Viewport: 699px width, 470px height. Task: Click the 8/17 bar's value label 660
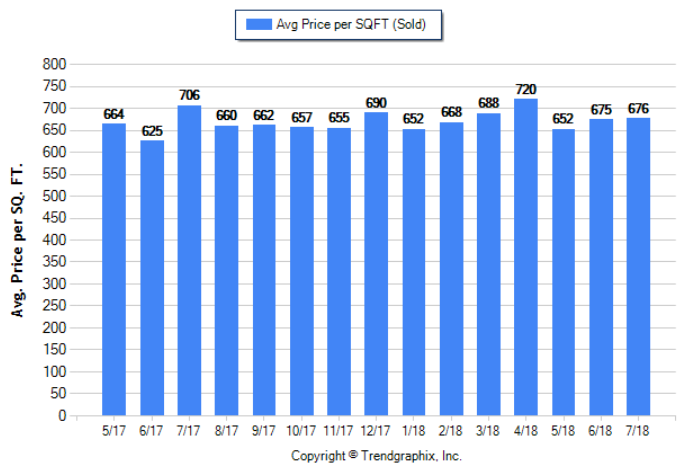point(226,115)
